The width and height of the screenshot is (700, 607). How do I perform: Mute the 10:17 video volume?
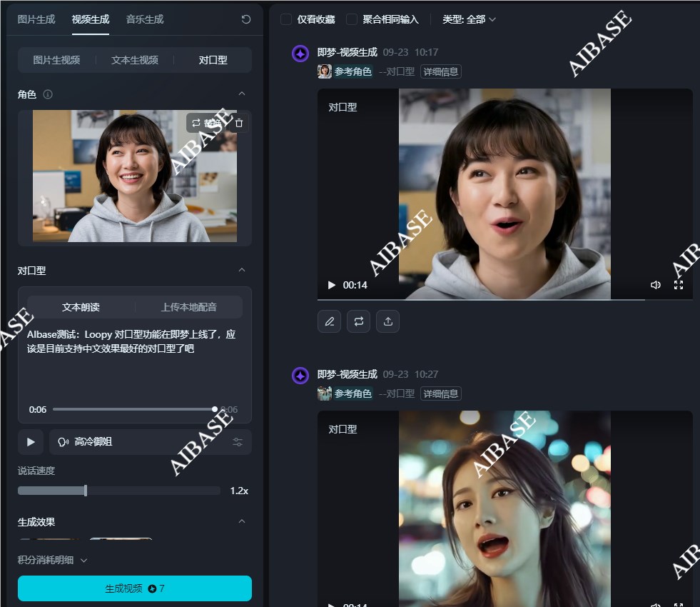pyautogui.click(x=655, y=285)
